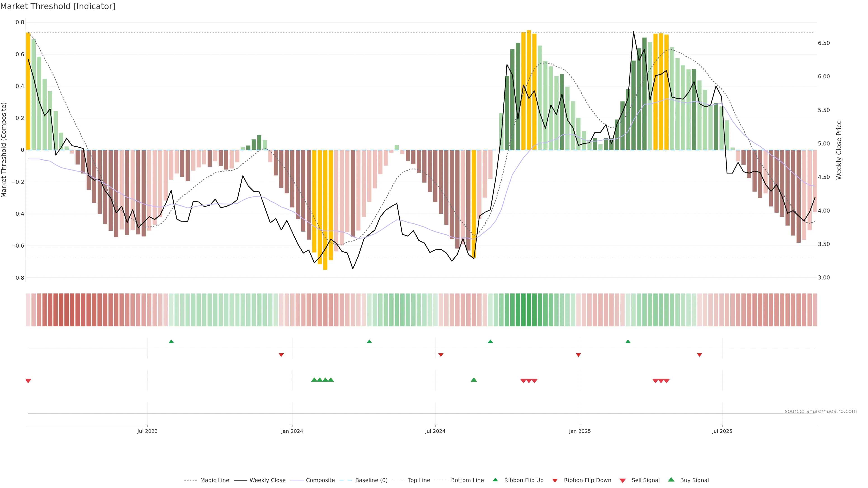Click the Market Threshold [Indicator] title
The image size is (868, 488).
tap(58, 6)
